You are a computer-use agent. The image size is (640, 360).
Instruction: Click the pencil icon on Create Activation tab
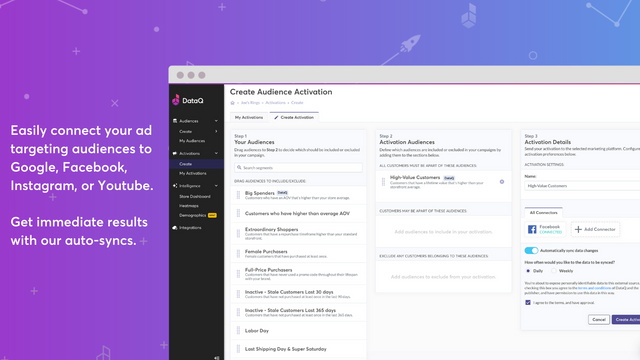pyautogui.click(x=276, y=118)
